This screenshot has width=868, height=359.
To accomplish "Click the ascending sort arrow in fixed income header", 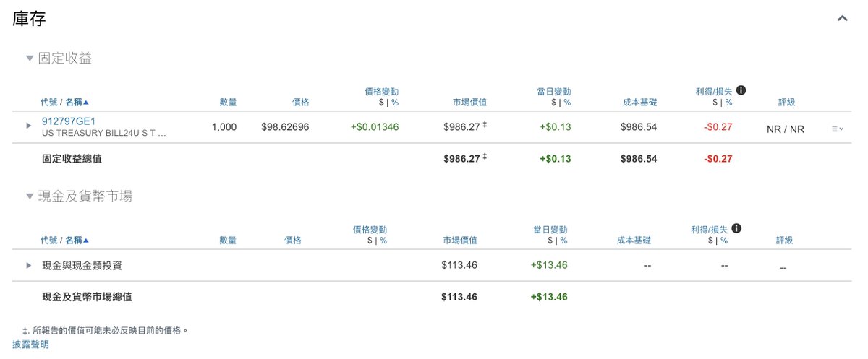I will [x=86, y=103].
